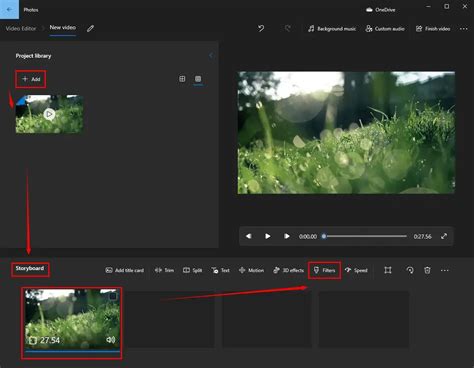Screen dimensions: 474x368
Task: Step forward one frame in preview
Action: [286, 236]
